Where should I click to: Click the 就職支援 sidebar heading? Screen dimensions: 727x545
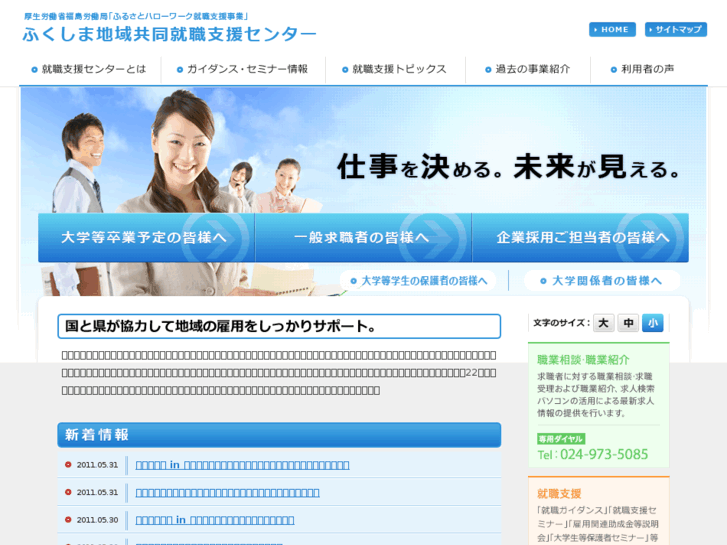(x=559, y=494)
